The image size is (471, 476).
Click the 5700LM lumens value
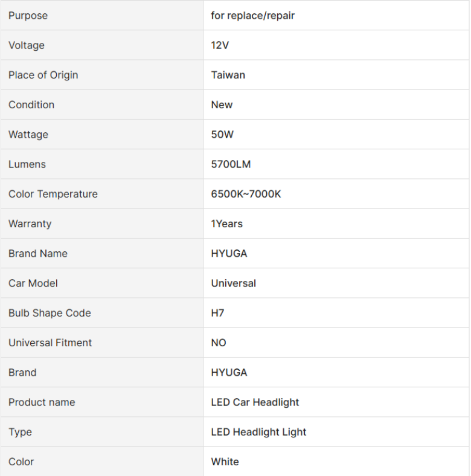[x=231, y=164]
